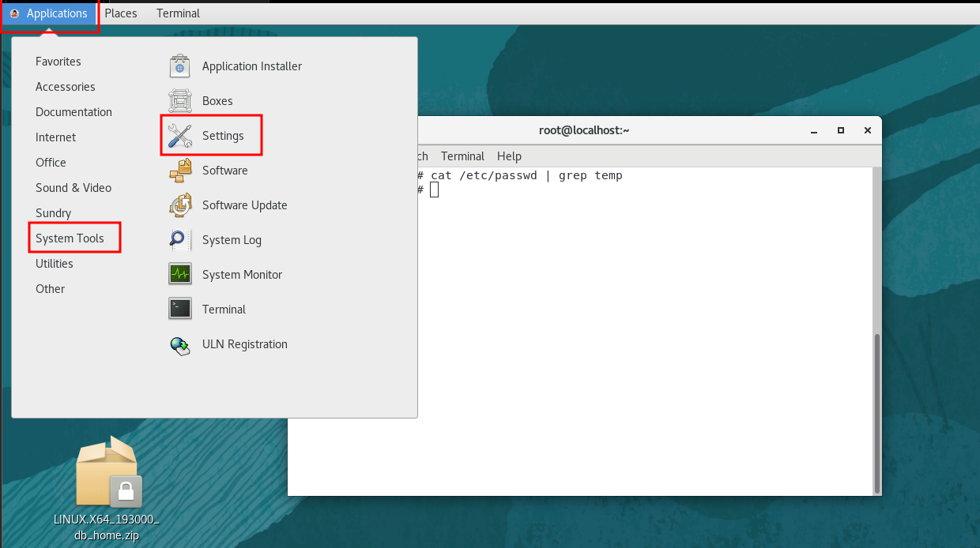This screenshot has width=980, height=548.
Task: Click the Software packages icon
Action: click(180, 171)
